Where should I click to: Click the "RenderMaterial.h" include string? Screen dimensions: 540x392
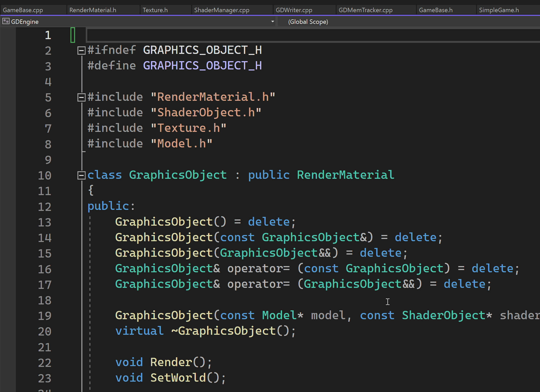[x=213, y=97]
